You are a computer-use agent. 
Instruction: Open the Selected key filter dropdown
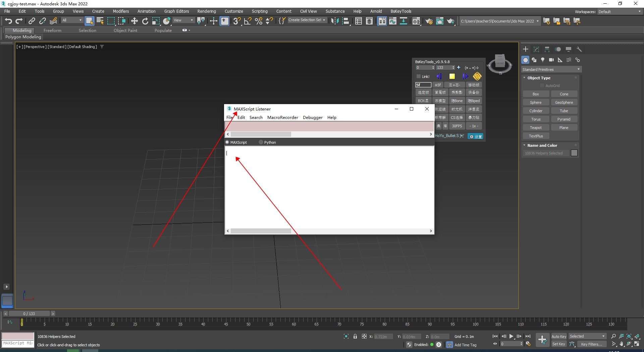click(x=587, y=337)
